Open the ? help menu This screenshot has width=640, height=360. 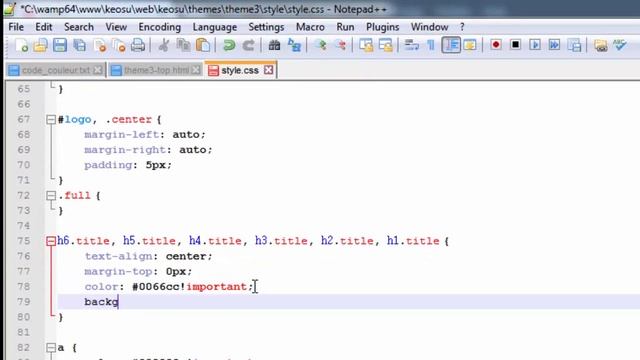coord(462,27)
